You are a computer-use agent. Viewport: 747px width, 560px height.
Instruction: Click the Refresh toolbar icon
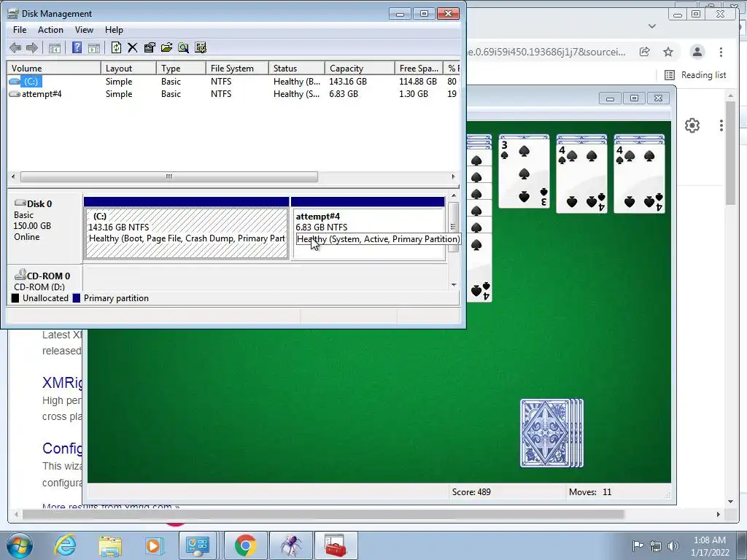coord(116,47)
